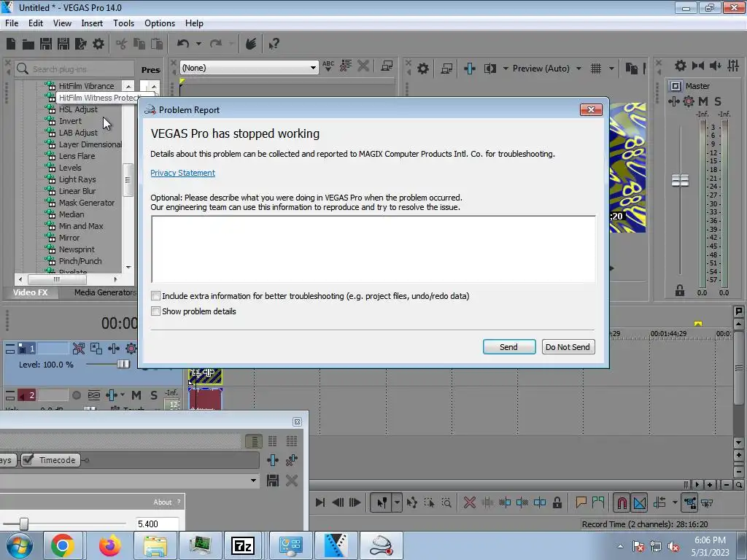747x560 pixels.
Task: Open Google Chrome from the taskbar
Action: point(63,545)
